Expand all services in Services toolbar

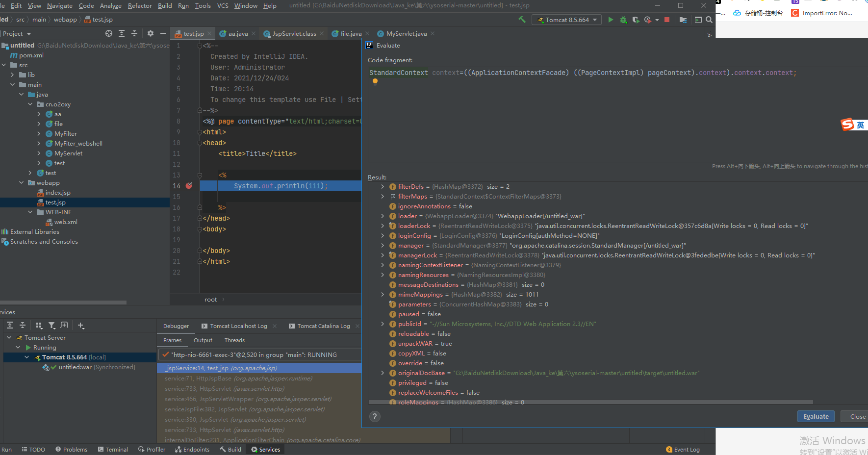pyautogui.click(x=10, y=325)
